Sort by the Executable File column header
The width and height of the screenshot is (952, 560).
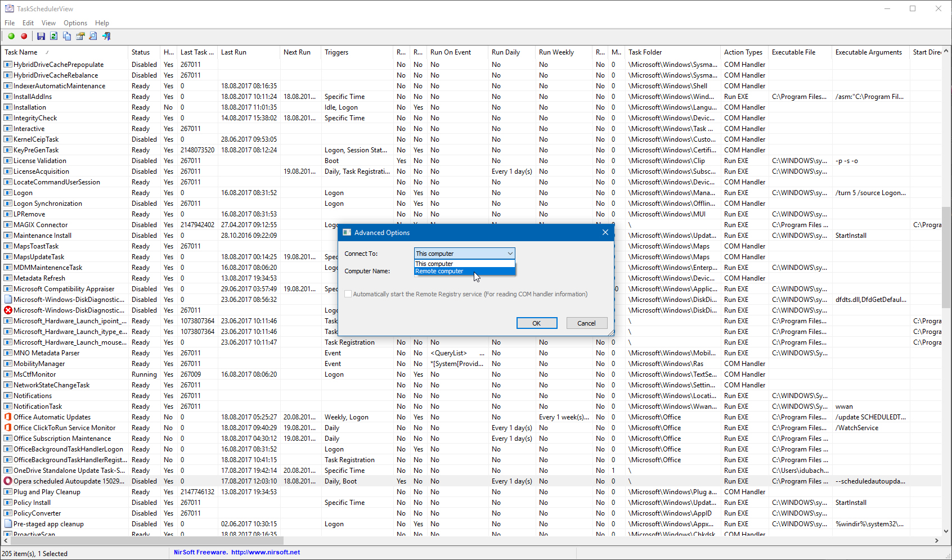pyautogui.click(x=801, y=52)
